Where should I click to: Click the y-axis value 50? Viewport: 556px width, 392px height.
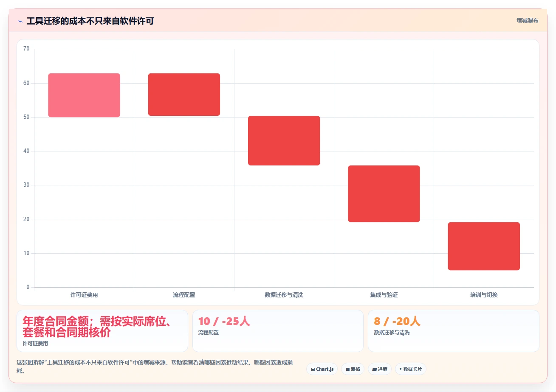click(26, 117)
